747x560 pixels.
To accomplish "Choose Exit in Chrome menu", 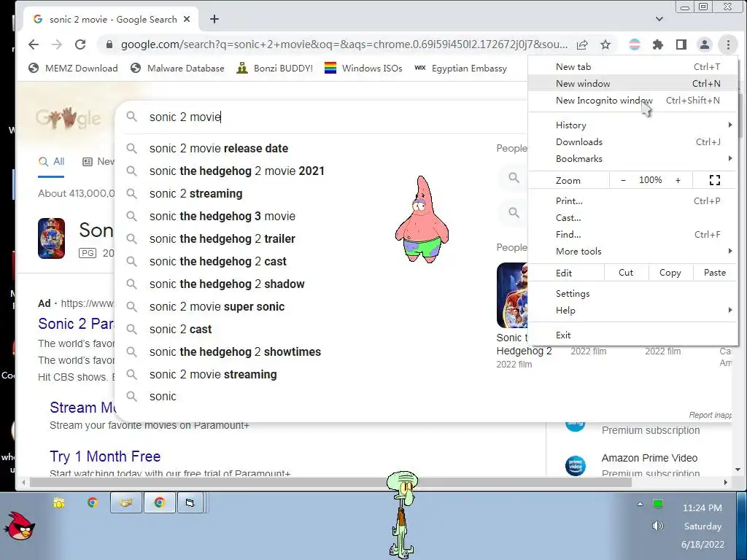I will 632,335.
